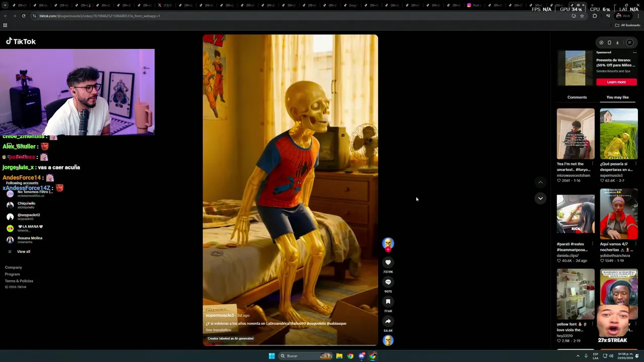The width and height of the screenshot is (644, 362).
Task: Open the Instagram Post browser tab
Action: pyautogui.click(x=473, y=5)
